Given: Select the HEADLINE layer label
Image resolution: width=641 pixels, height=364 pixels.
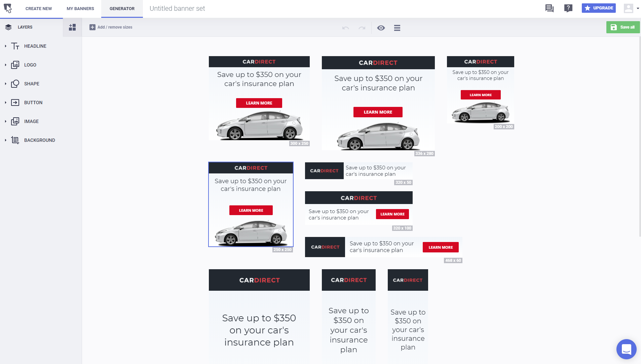Looking at the screenshot, I should [35, 46].
